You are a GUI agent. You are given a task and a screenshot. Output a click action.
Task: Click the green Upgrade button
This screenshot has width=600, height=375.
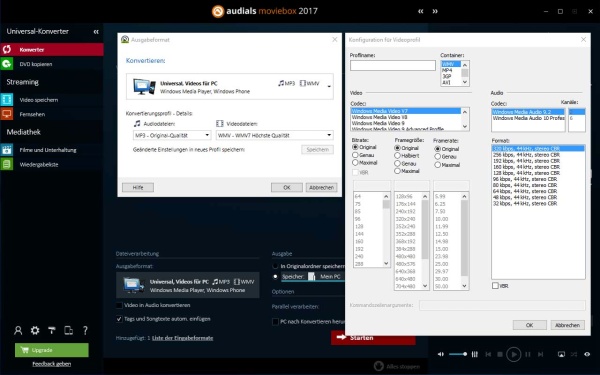pos(52,350)
